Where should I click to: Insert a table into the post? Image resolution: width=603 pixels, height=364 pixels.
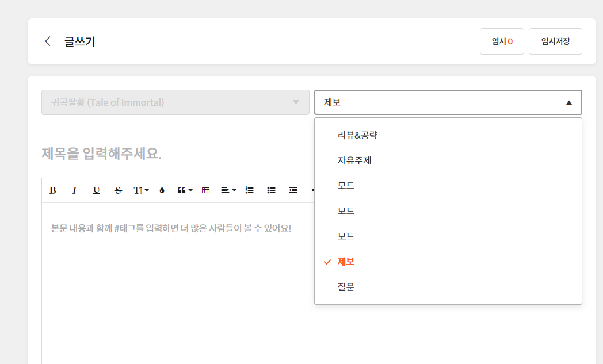coord(205,190)
